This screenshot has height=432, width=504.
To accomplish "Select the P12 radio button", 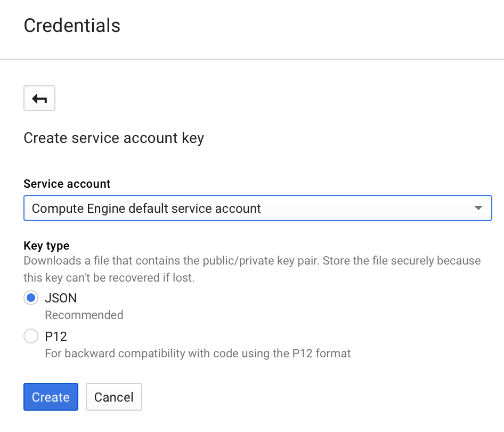I will 31,336.
